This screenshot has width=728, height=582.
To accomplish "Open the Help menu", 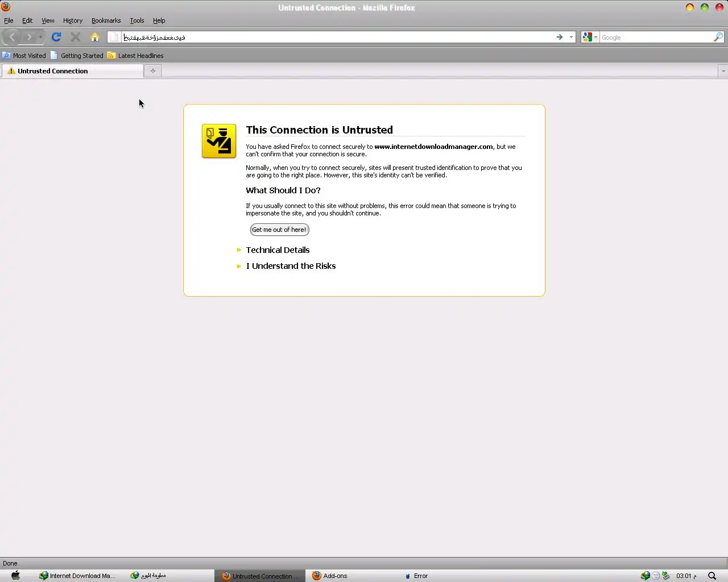I will tap(159, 20).
